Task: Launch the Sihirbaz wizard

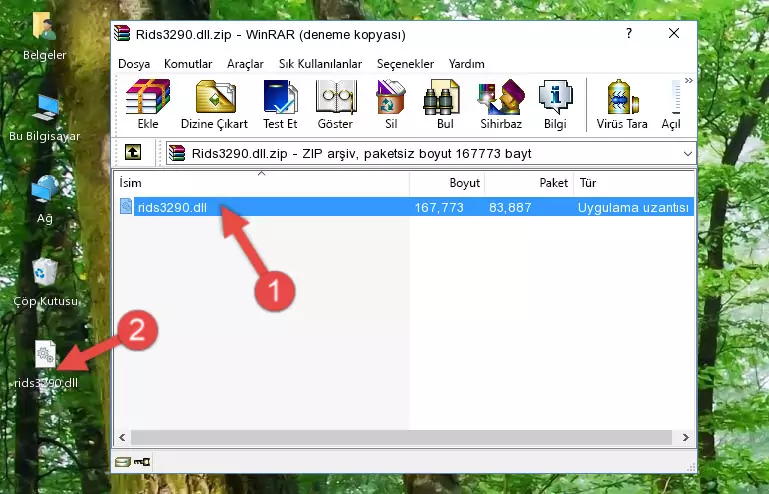Action: (x=501, y=104)
